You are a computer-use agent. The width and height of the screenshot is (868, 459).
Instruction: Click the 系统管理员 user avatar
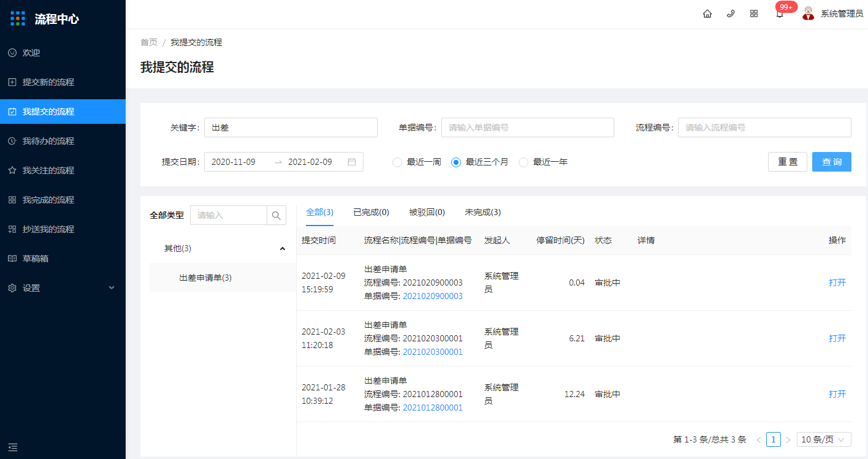point(809,13)
